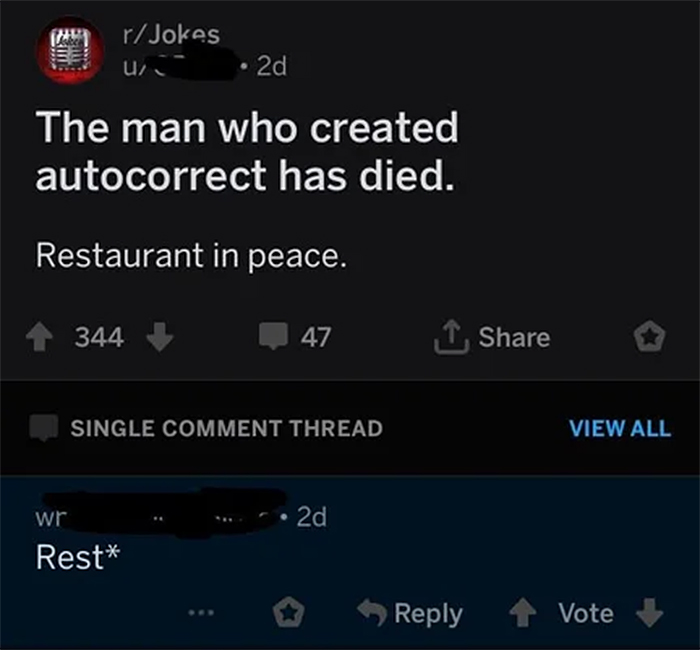
Task: Downvote the Rest* comment
Action: pyautogui.click(x=650, y=613)
